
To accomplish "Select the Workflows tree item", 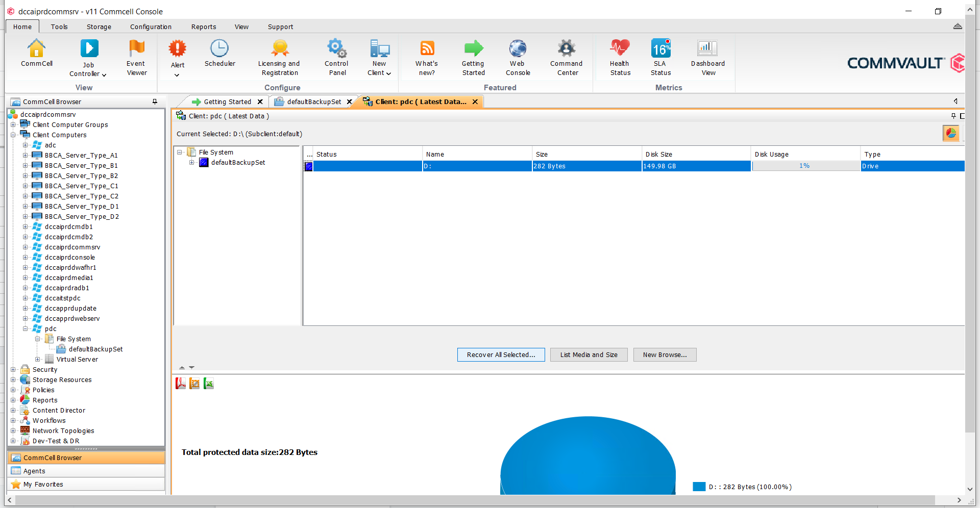I will click(x=49, y=421).
